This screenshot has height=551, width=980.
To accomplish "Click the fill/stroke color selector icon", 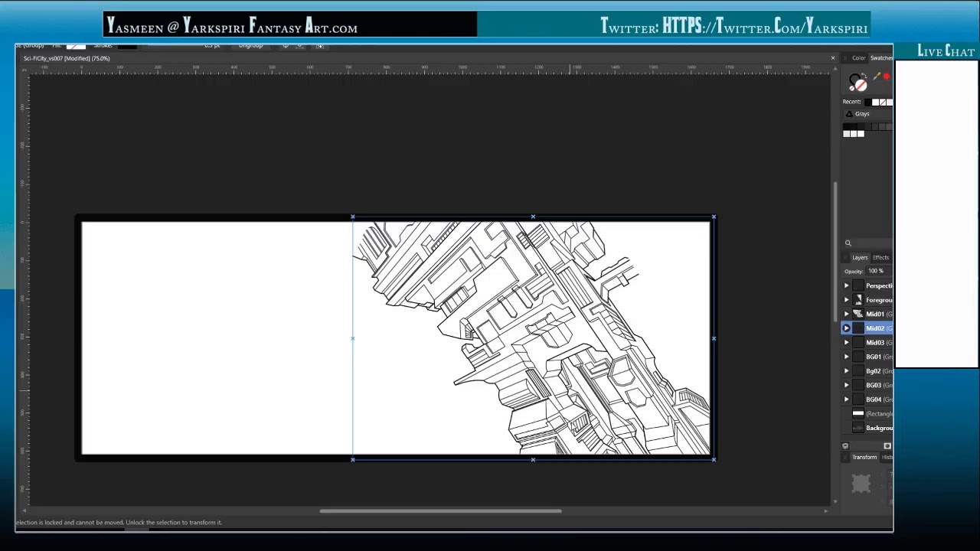I will [858, 81].
